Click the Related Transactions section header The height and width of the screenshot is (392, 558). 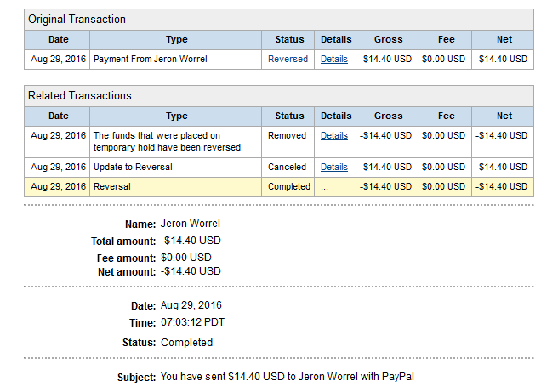click(x=279, y=96)
